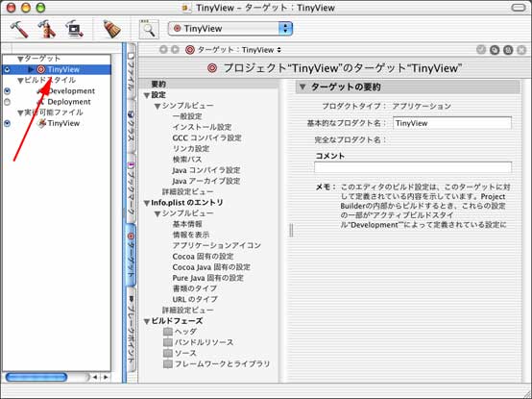The image size is (532, 399).
Task: Click the red target icon in the navigation bar
Action: click(190, 50)
